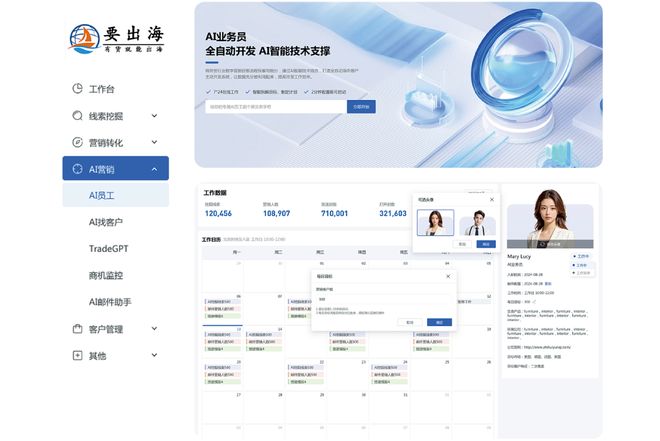
Task: Close the 每日目标 dialog with the X icon
Action: pyautogui.click(x=448, y=276)
